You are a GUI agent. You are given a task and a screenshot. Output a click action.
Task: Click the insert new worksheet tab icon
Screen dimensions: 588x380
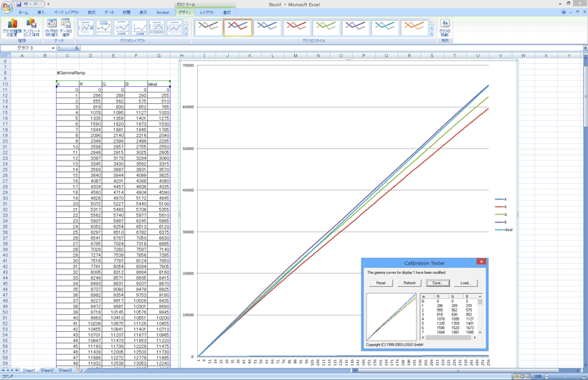[x=80, y=370]
